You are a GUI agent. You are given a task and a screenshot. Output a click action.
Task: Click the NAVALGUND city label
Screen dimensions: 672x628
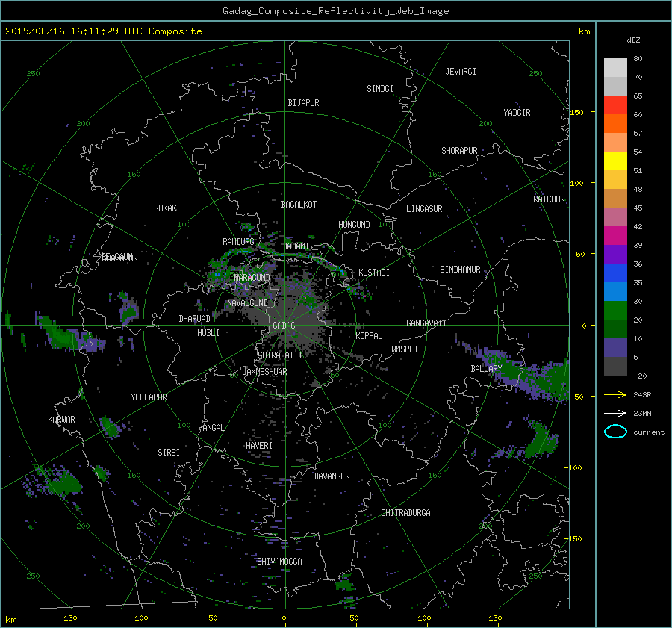click(247, 303)
